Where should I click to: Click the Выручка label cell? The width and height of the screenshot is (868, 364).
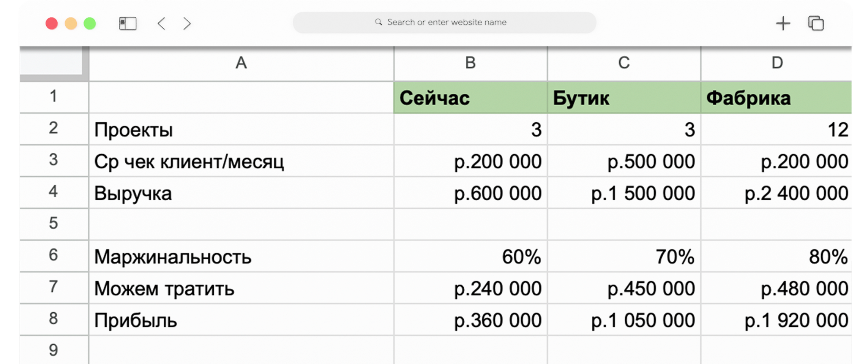(x=241, y=193)
